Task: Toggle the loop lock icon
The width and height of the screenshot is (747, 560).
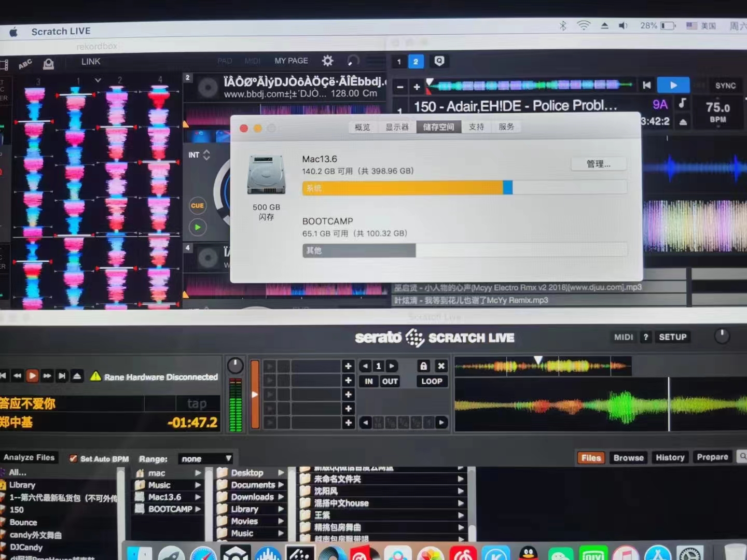Action: pyautogui.click(x=423, y=366)
